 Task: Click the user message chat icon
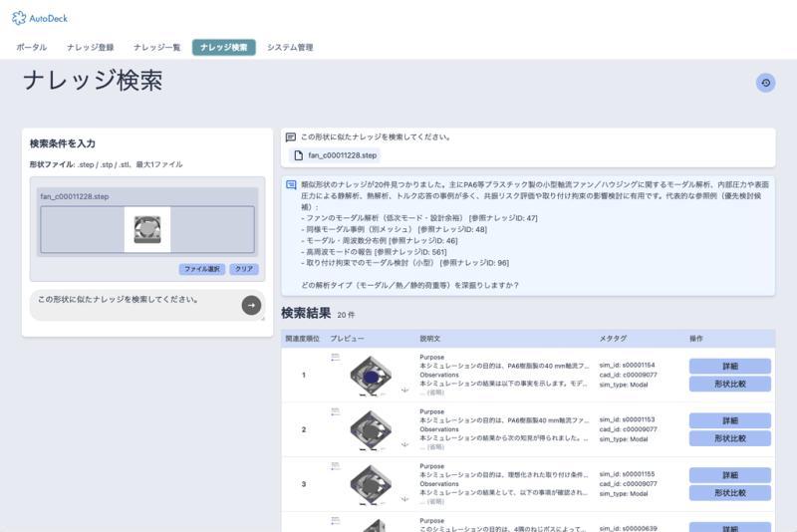(291, 137)
